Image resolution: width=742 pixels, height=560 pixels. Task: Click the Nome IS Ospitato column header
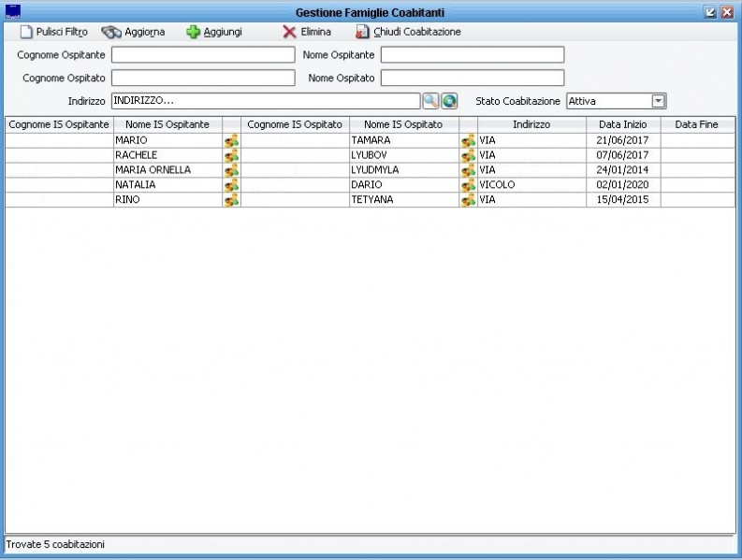[403, 124]
